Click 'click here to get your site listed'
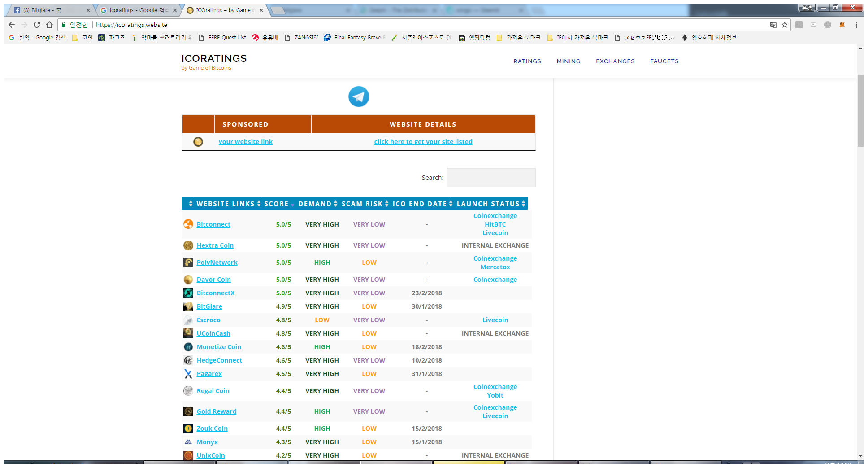Viewport: 868px width, 464px height. pos(423,142)
